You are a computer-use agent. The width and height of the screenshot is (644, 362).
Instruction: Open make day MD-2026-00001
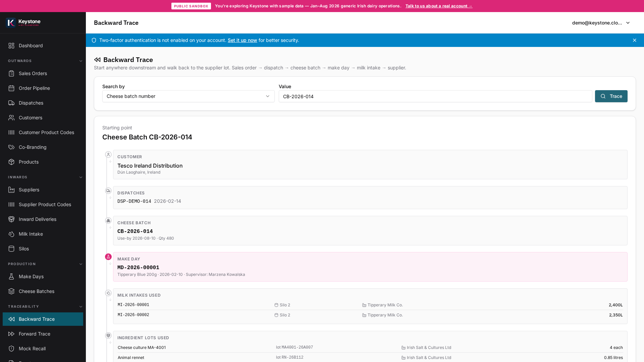370,267
